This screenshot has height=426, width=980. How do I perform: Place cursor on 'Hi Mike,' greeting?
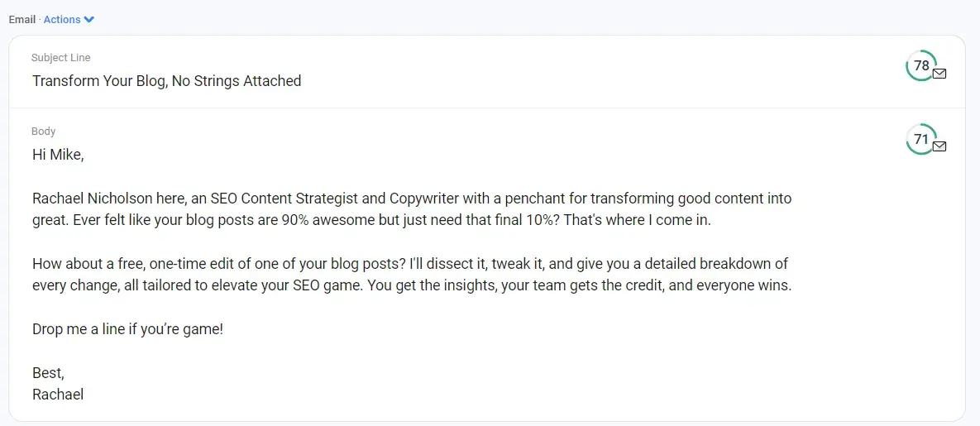[x=58, y=155]
